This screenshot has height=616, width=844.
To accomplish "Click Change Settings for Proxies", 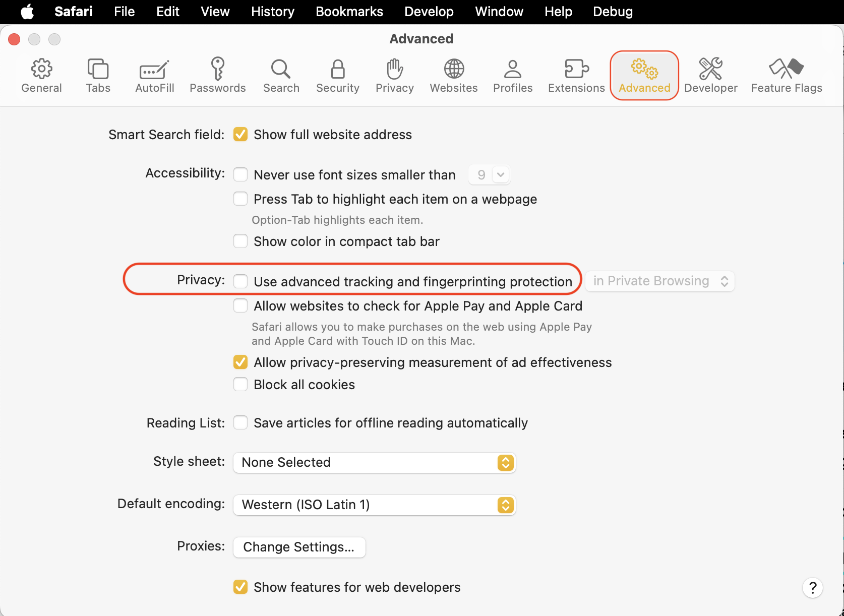I will 299,547.
